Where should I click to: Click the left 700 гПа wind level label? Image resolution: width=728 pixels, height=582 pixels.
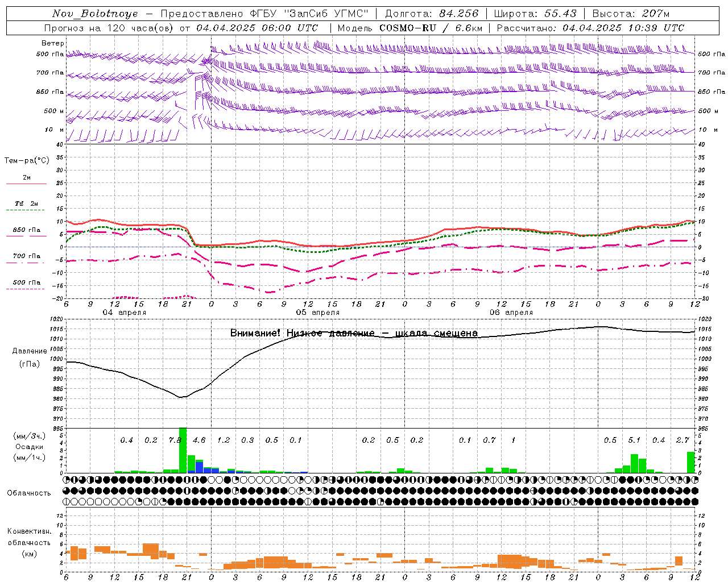pos(50,73)
